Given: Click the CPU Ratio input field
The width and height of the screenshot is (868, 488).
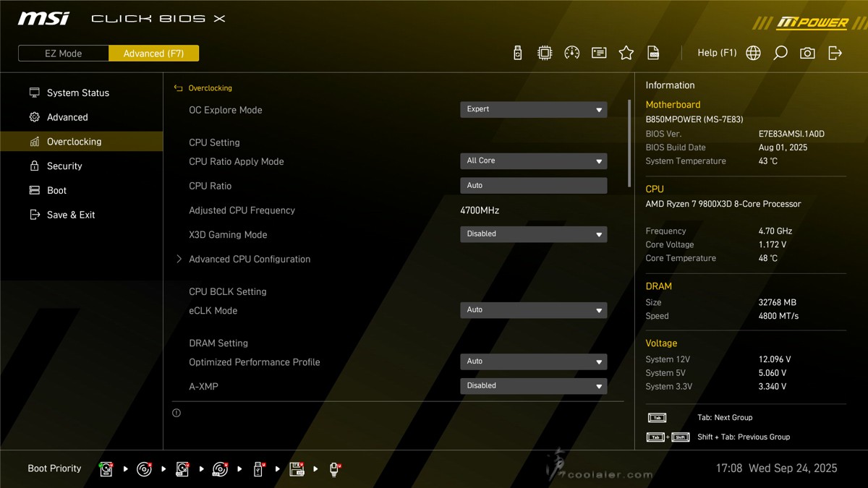Looking at the screenshot, I should pyautogui.click(x=534, y=185).
